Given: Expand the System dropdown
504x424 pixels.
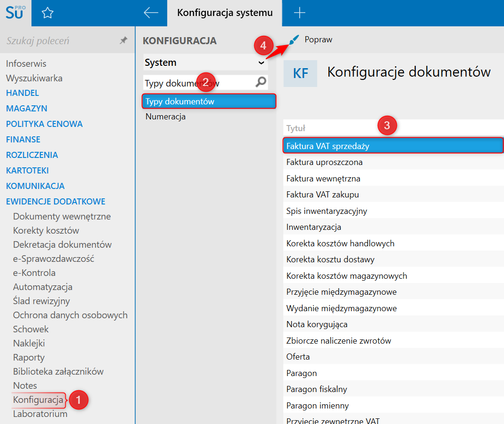Looking at the screenshot, I should [x=206, y=63].
